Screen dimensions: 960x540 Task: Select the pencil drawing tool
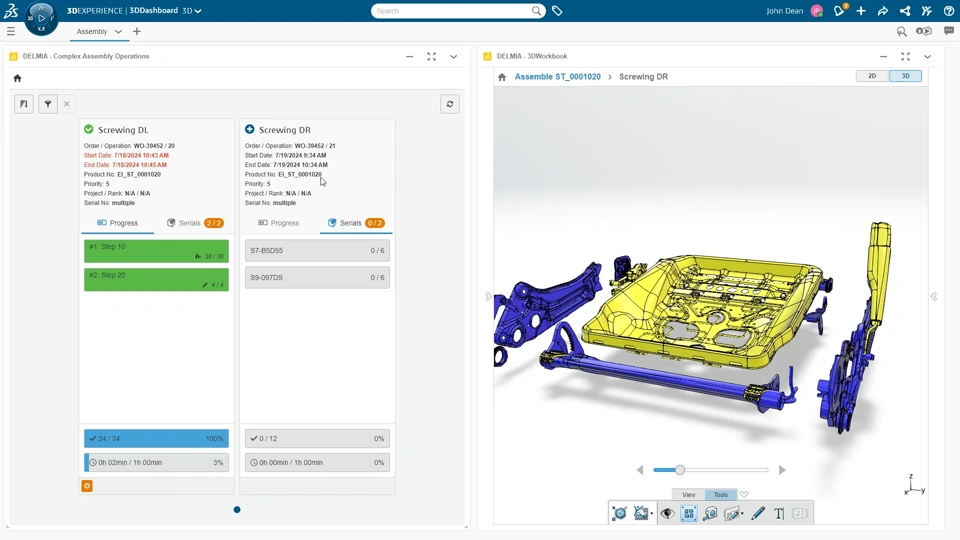tap(758, 514)
